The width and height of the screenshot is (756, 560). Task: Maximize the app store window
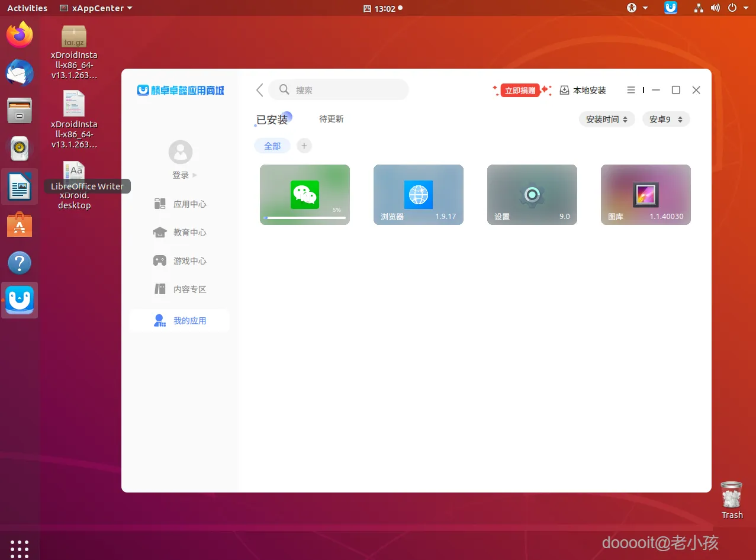(675, 90)
